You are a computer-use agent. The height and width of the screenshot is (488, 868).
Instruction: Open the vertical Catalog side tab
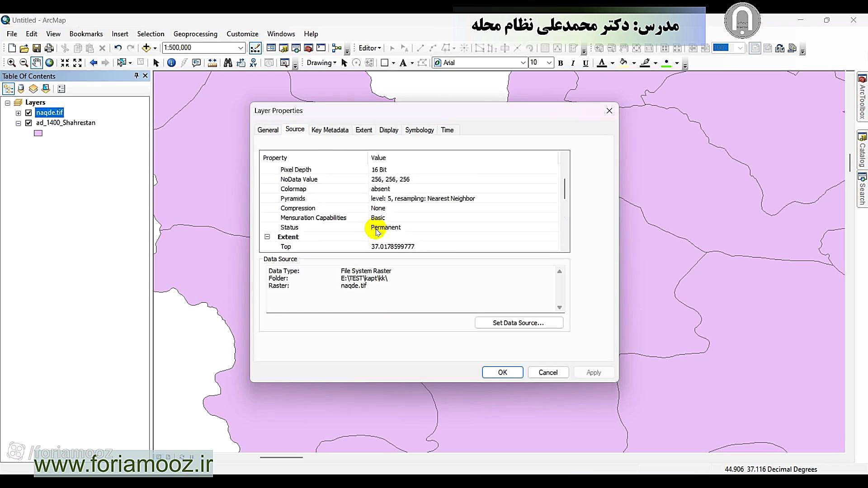862,150
